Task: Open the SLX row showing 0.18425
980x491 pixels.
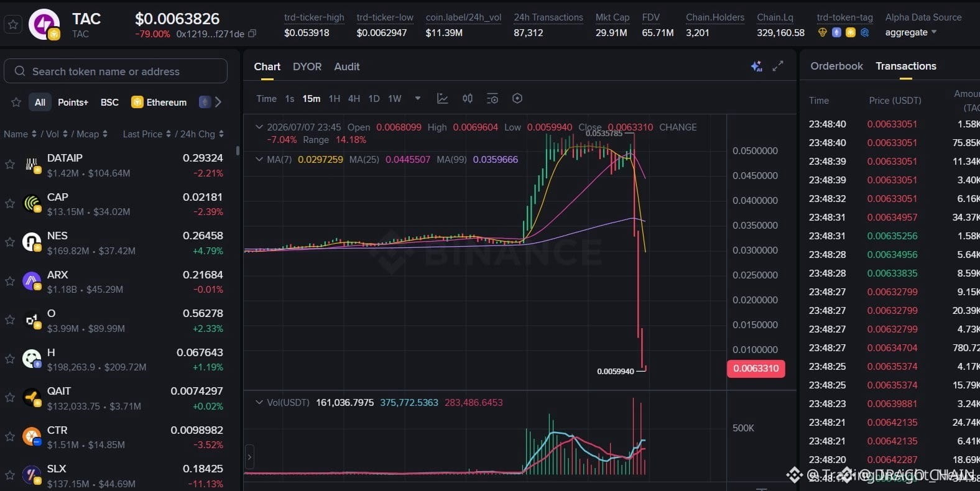Action: coord(114,475)
